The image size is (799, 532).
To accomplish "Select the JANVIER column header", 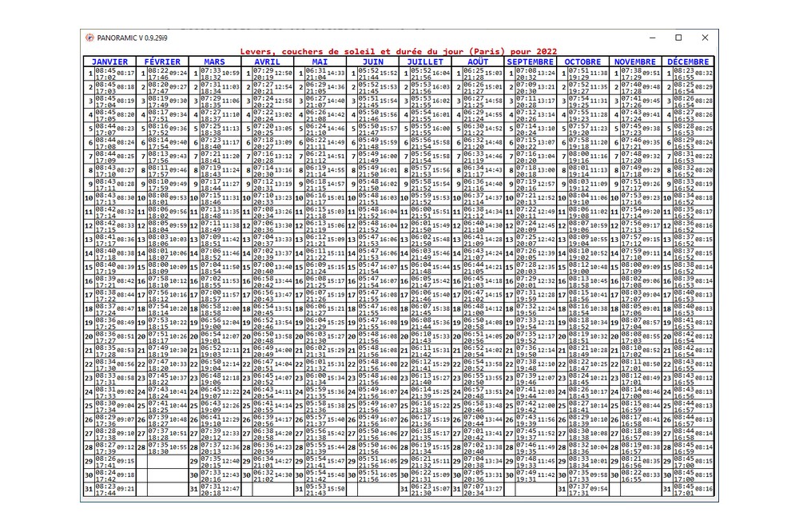I will coord(109,62).
